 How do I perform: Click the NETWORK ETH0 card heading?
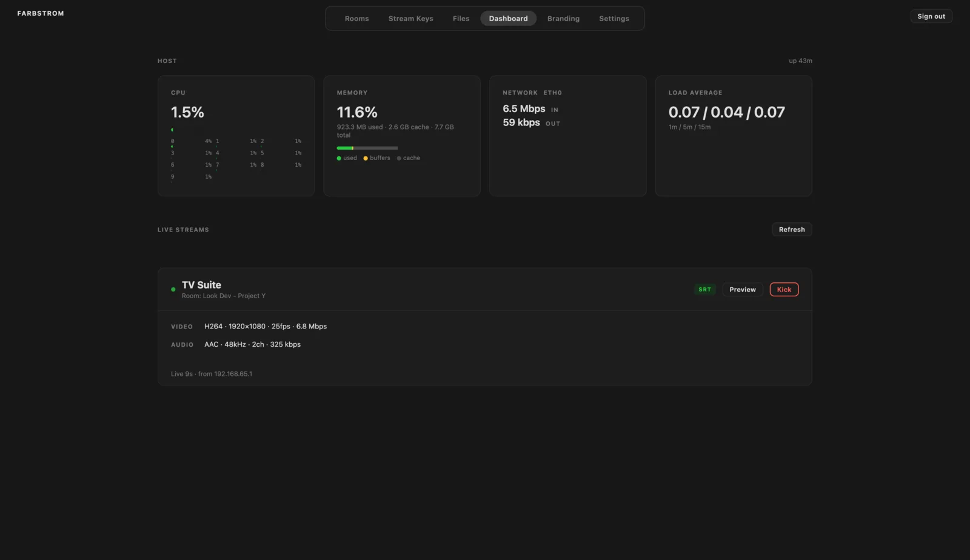pos(532,93)
